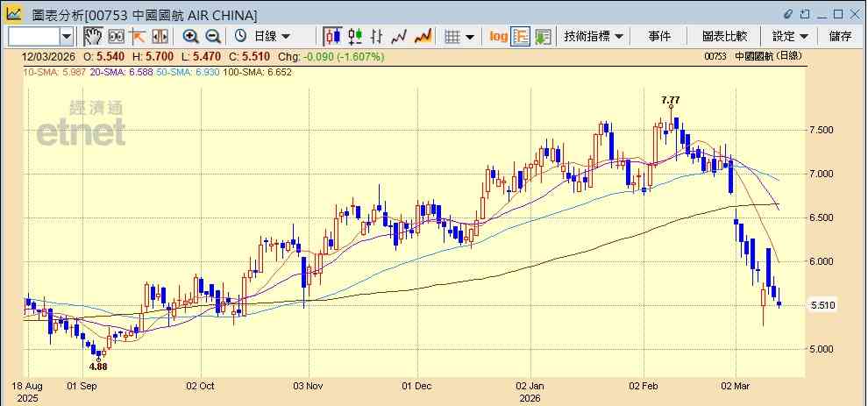This screenshot has height=406, width=868.
Task: Switch to line chart type
Action: coord(399,37)
